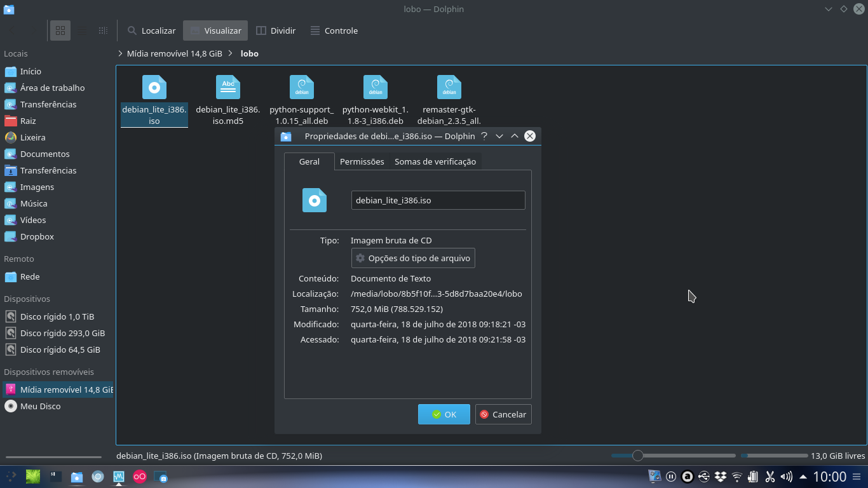Screen dimensions: 868x488
Task: Switch to the Permissões tab
Action: click(x=362, y=161)
